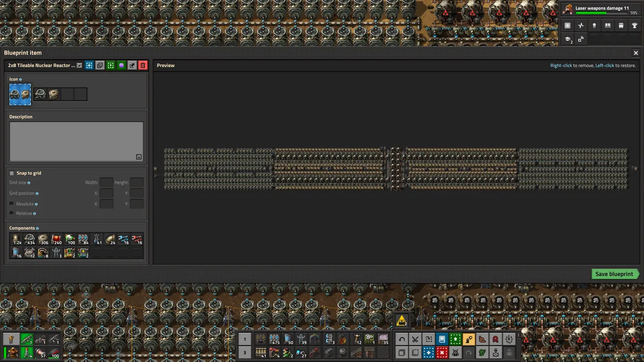Select quickbar row 1 button
Screen dimensions: 644x362
tap(245, 339)
